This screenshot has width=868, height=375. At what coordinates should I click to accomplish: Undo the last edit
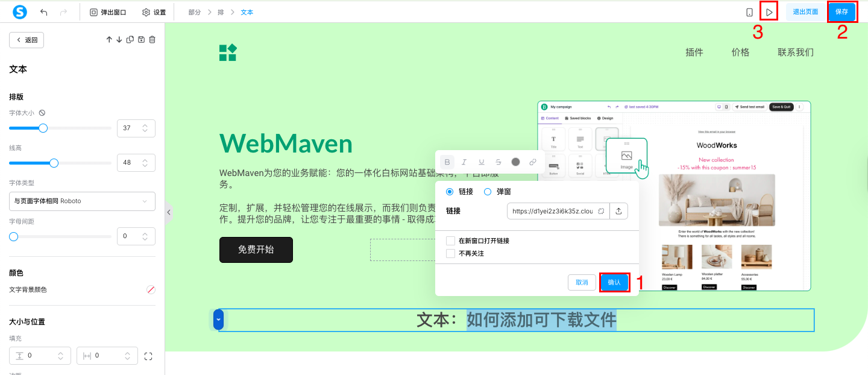(x=44, y=12)
